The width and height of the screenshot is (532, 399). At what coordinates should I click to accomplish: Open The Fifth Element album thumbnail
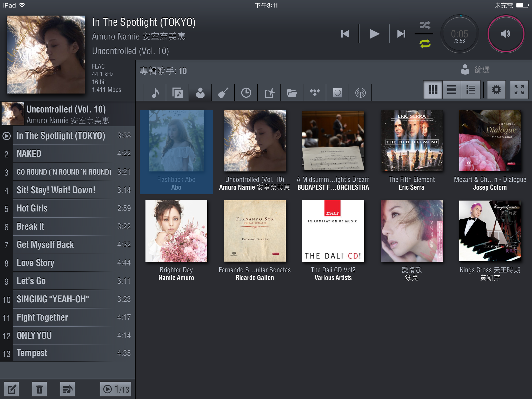coord(411,141)
